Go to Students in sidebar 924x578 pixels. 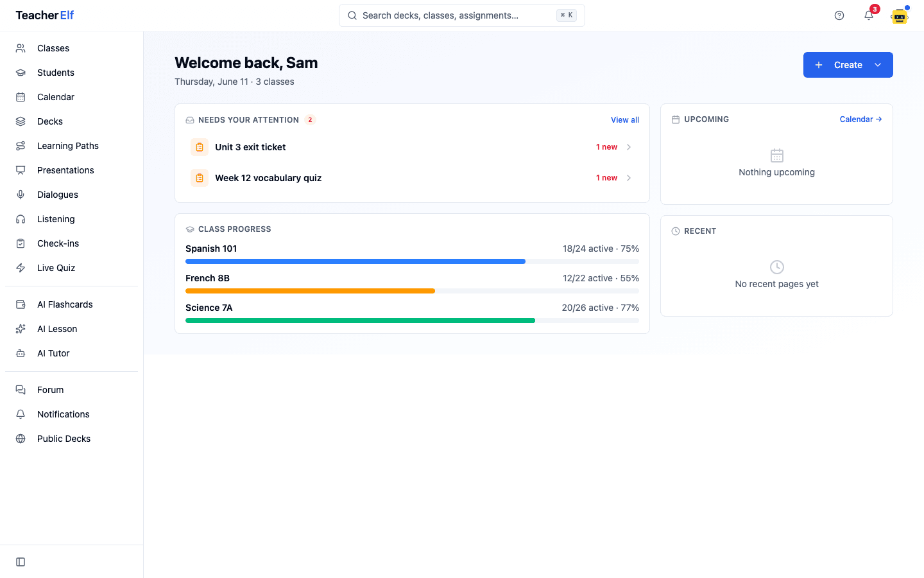click(x=72, y=73)
